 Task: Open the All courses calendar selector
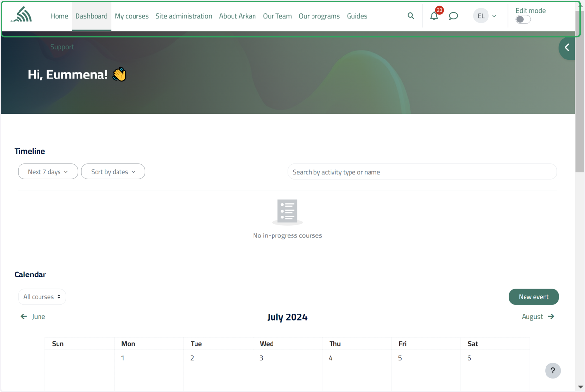[42, 297]
